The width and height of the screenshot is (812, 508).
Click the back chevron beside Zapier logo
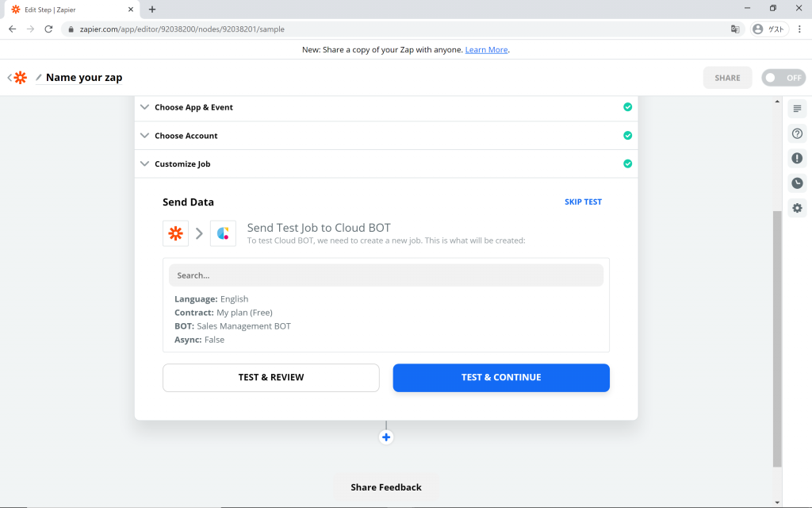tap(10, 78)
